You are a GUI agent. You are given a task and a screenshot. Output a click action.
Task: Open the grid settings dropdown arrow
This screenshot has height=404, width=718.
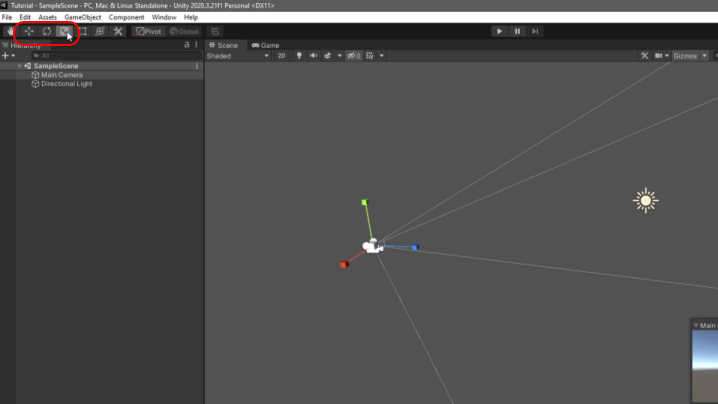point(381,56)
